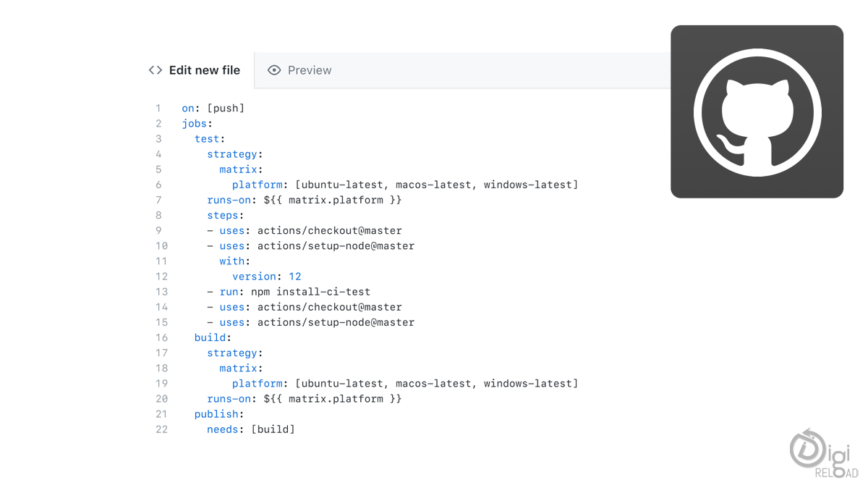868x488 pixels.
Task: Click '[build]' on the needs line
Action: pyautogui.click(x=273, y=429)
